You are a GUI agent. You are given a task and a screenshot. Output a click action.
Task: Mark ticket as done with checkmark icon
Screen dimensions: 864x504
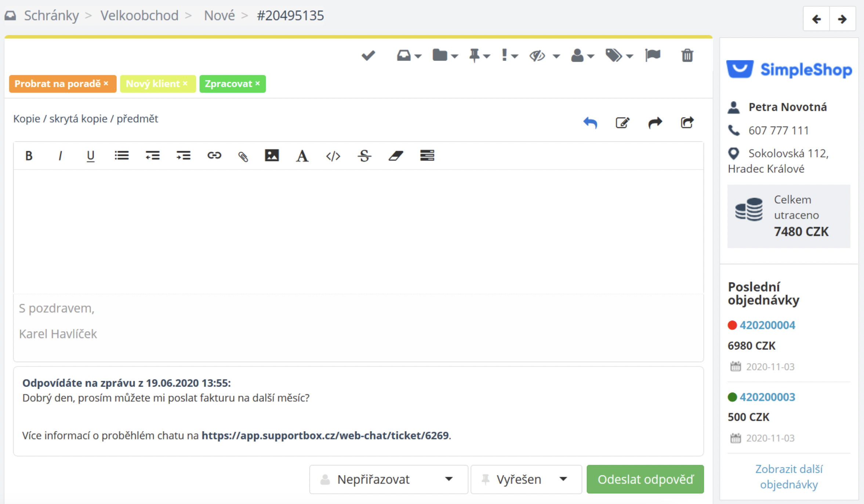point(368,56)
